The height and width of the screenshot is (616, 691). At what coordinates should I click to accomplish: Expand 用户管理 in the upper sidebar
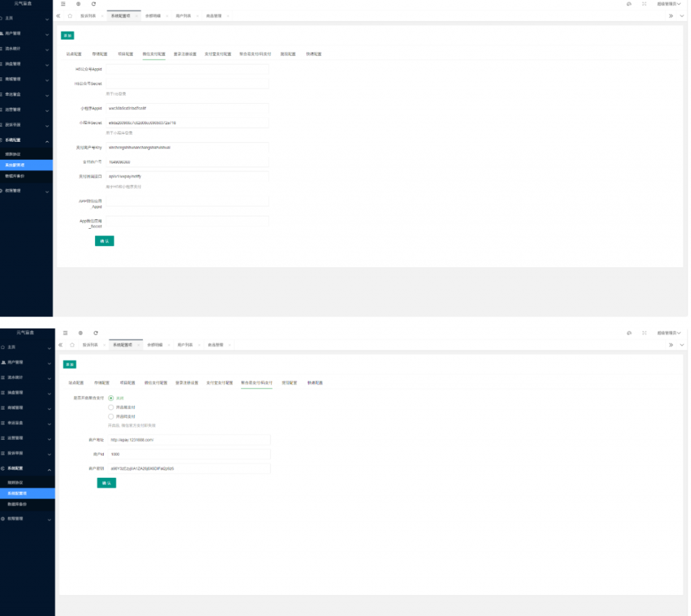click(24, 32)
